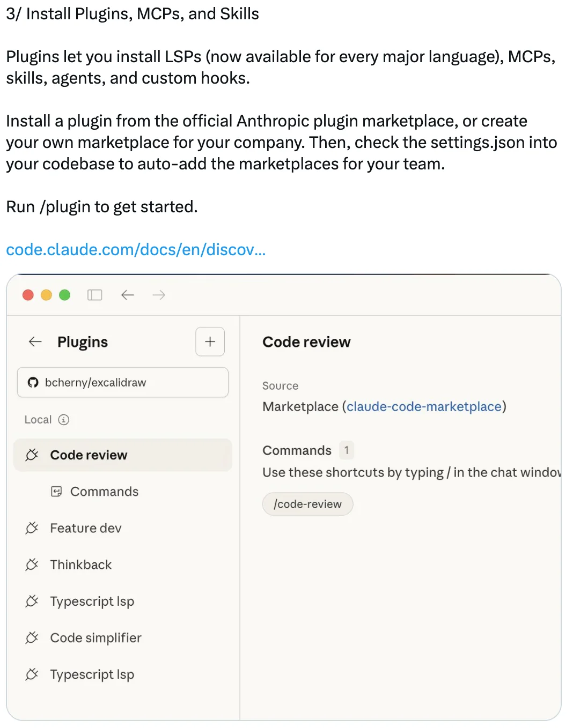Select the Feature dev plugin in the sidebar
The image size is (573, 728).
pyautogui.click(x=86, y=528)
